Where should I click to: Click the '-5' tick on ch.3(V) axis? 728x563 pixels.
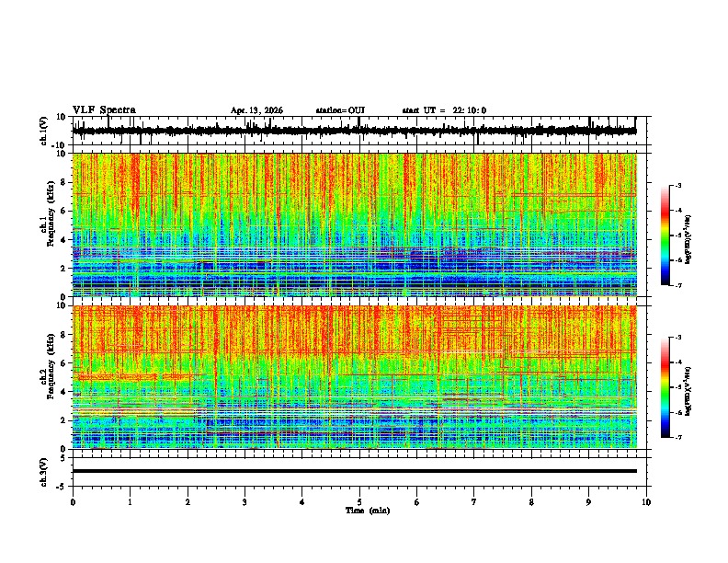click(x=62, y=487)
